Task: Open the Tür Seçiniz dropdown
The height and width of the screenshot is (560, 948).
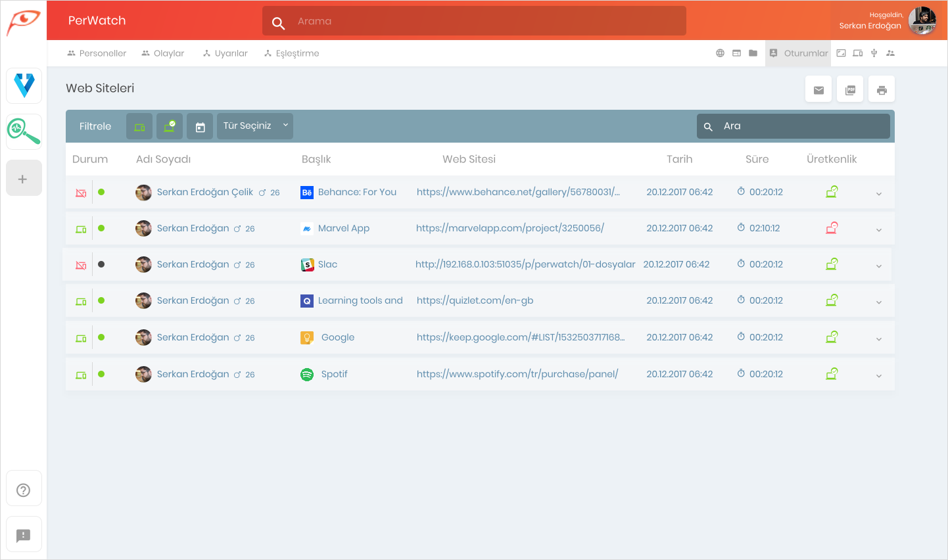Action: [255, 126]
